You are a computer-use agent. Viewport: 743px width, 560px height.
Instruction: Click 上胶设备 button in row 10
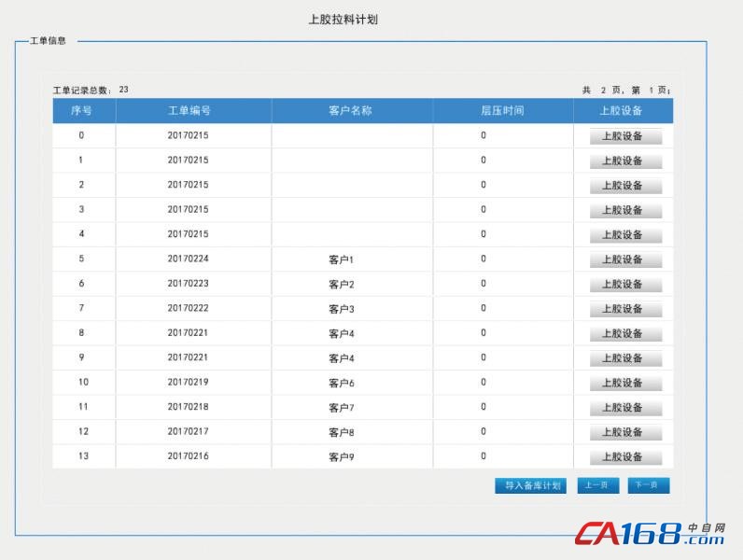tap(625, 384)
